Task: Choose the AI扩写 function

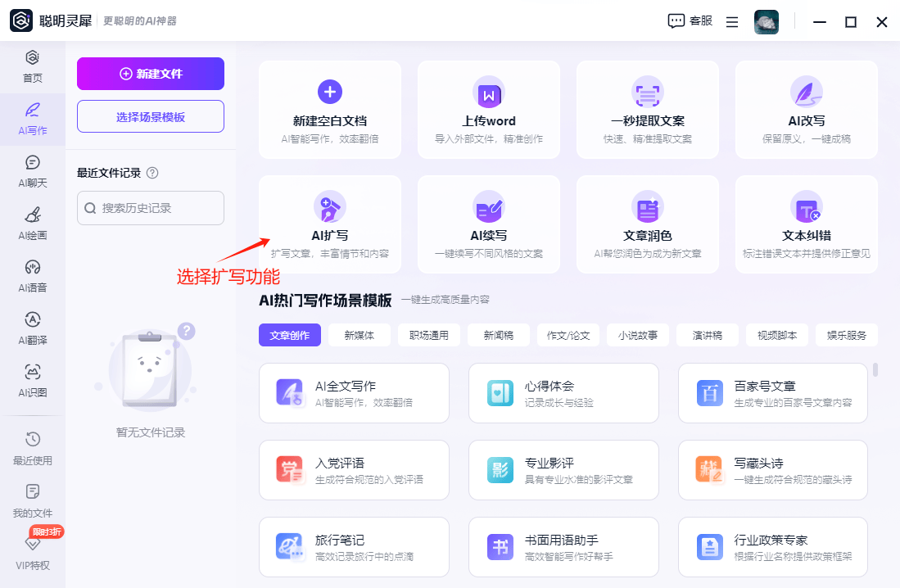Action: pos(330,224)
